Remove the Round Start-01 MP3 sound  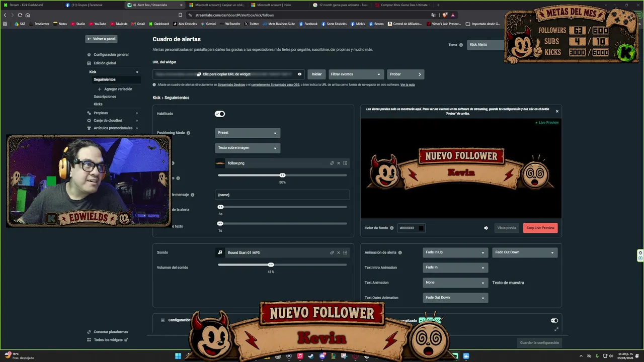pos(339,252)
